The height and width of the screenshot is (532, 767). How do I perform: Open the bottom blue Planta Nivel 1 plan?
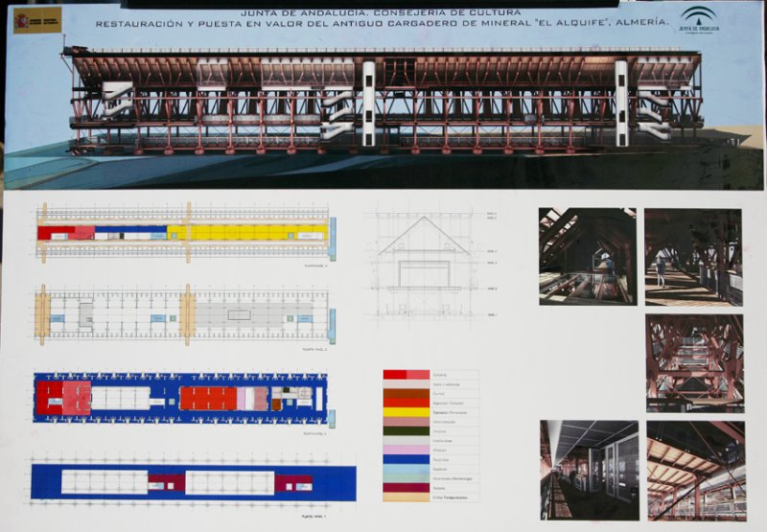tap(193, 482)
